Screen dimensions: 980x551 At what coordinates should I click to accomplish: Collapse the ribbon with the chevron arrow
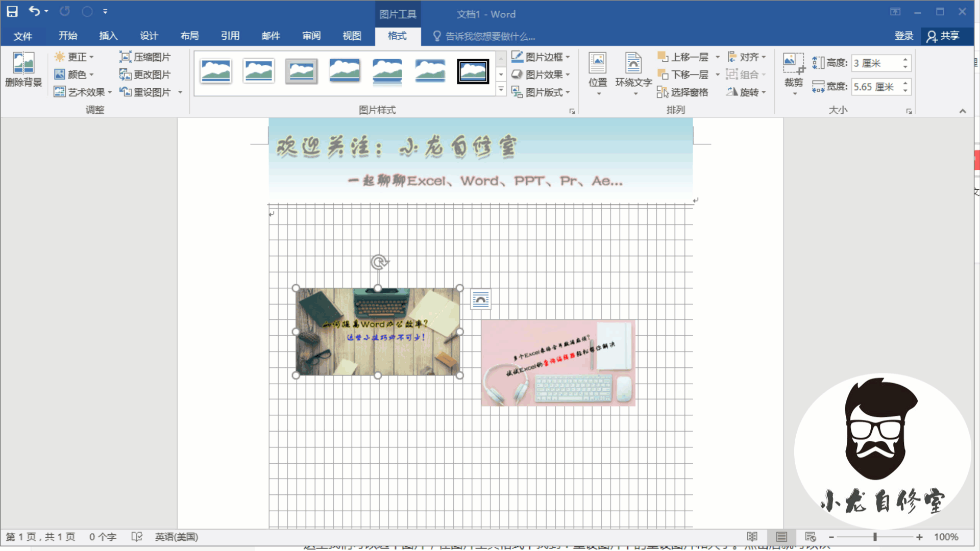pos(963,111)
